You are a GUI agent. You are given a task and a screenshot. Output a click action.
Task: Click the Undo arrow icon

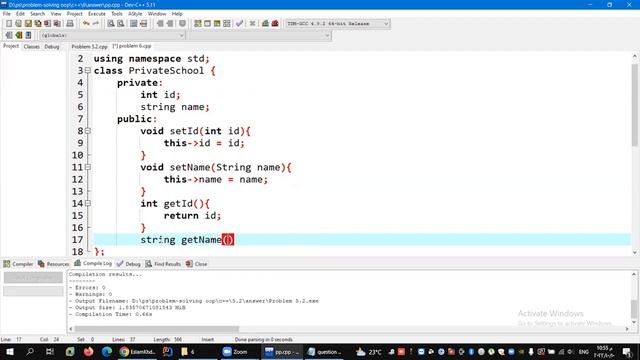86,24
